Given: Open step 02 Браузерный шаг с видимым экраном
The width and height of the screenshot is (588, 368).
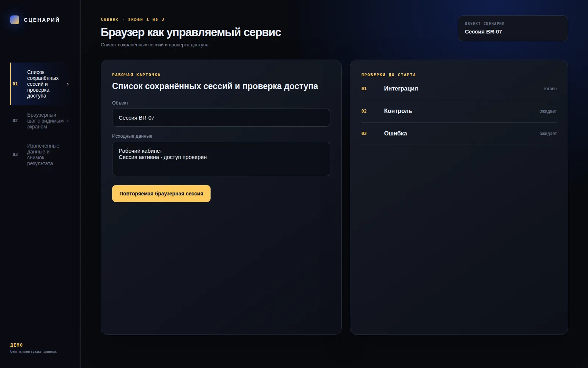Looking at the screenshot, I should (x=40, y=121).
